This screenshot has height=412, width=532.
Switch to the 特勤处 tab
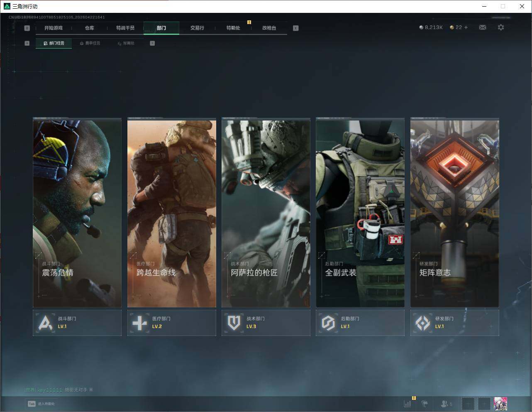coord(233,28)
